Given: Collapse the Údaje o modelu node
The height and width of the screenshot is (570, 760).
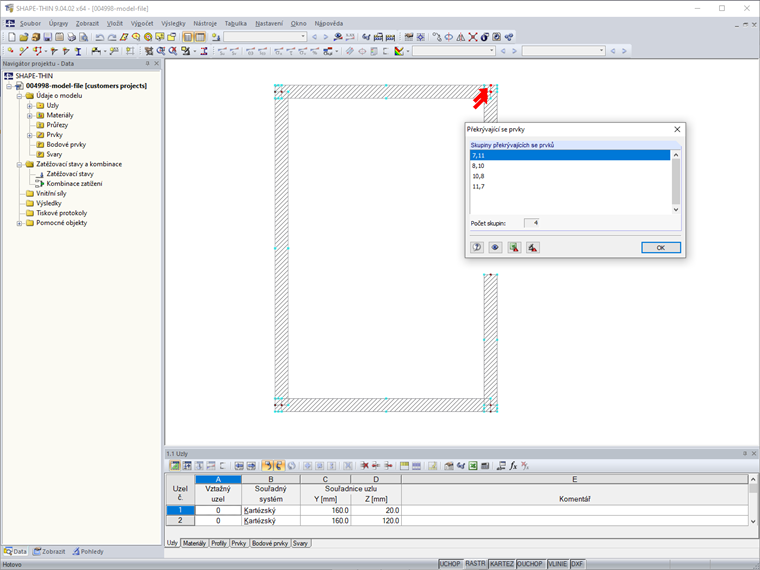Looking at the screenshot, I should [19, 96].
